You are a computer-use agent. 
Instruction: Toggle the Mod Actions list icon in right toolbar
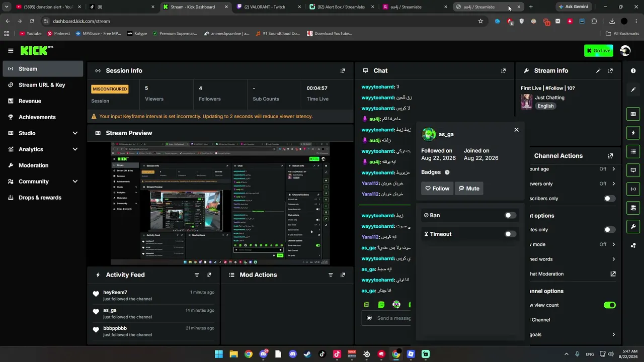pyautogui.click(x=633, y=151)
